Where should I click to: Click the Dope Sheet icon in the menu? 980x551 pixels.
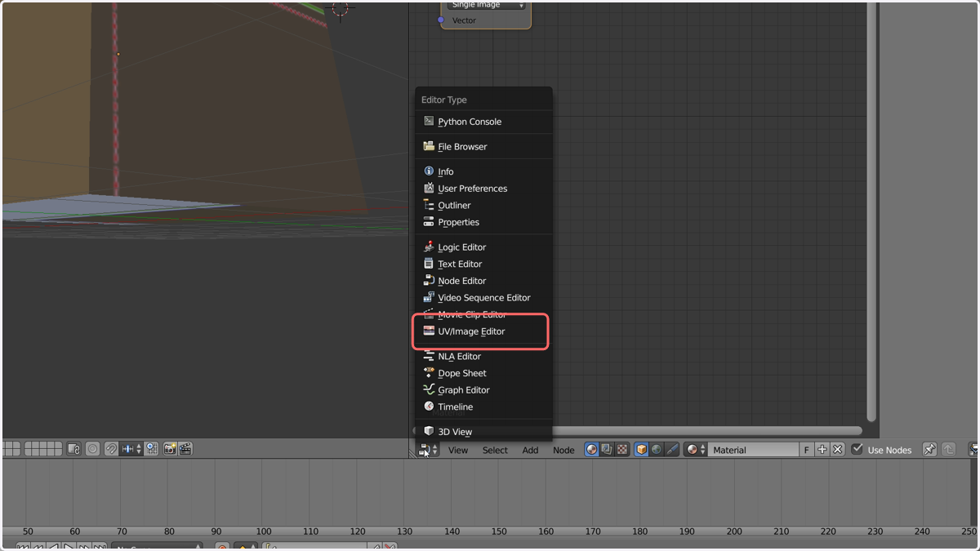click(429, 373)
